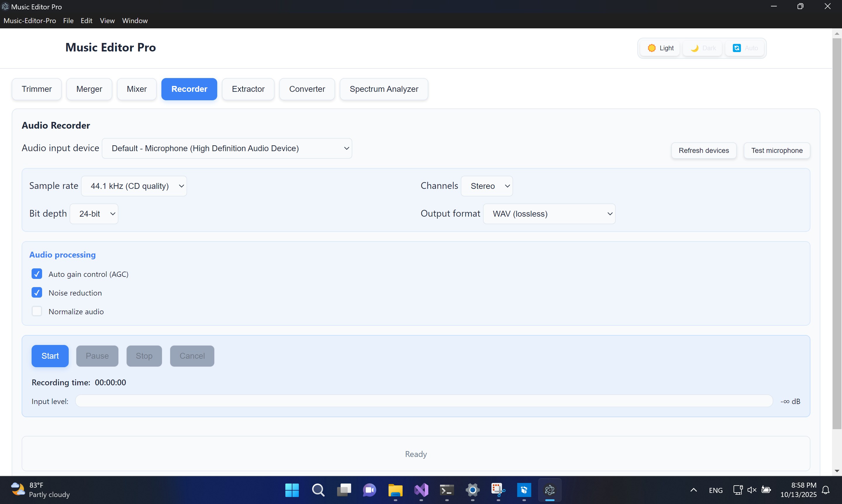The height and width of the screenshot is (504, 842).
Task: Open the Edit menu
Action: [87, 21]
